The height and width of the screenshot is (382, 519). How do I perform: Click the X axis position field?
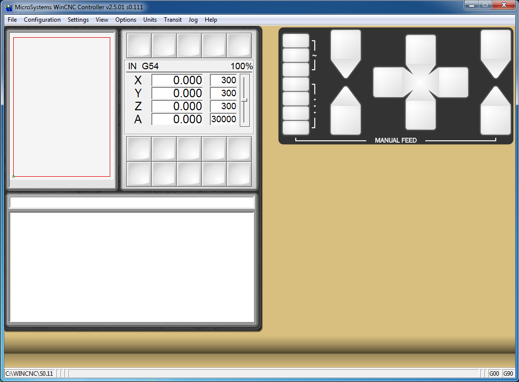[177, 80]
